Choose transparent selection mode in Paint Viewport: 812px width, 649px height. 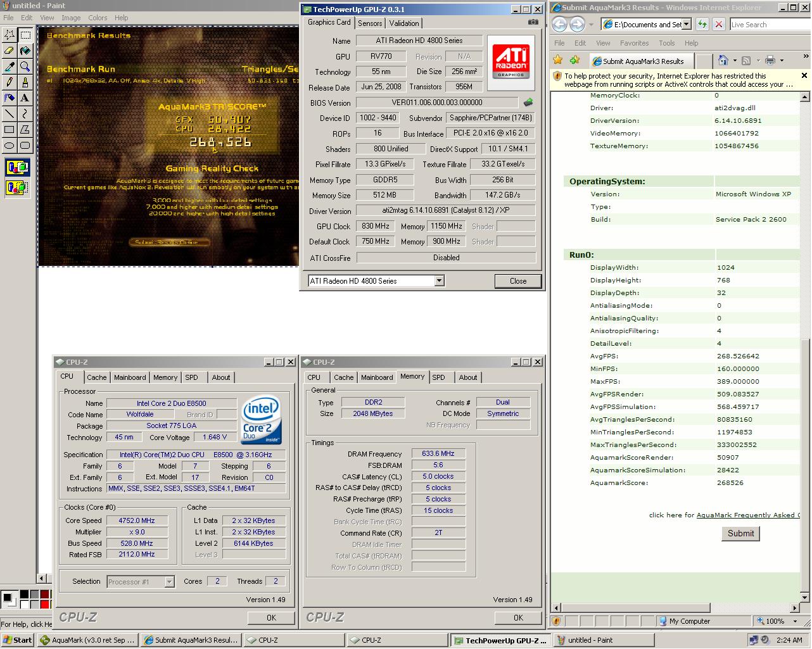click(x=17, y=187)
